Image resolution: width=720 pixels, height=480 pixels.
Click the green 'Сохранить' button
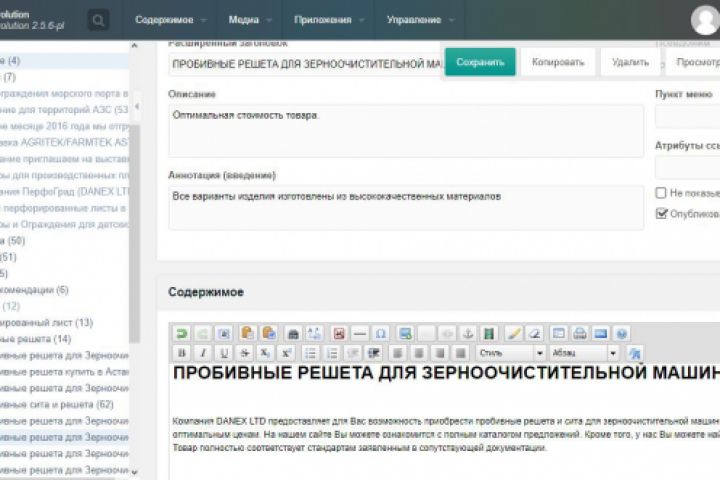pos(480,62)
